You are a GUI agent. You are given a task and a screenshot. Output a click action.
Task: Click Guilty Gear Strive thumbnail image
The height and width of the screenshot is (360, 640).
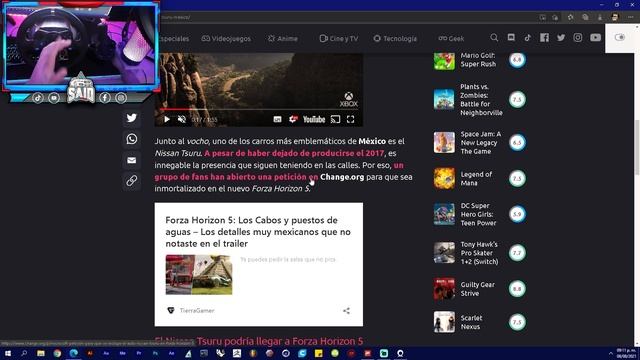(444, 289)
